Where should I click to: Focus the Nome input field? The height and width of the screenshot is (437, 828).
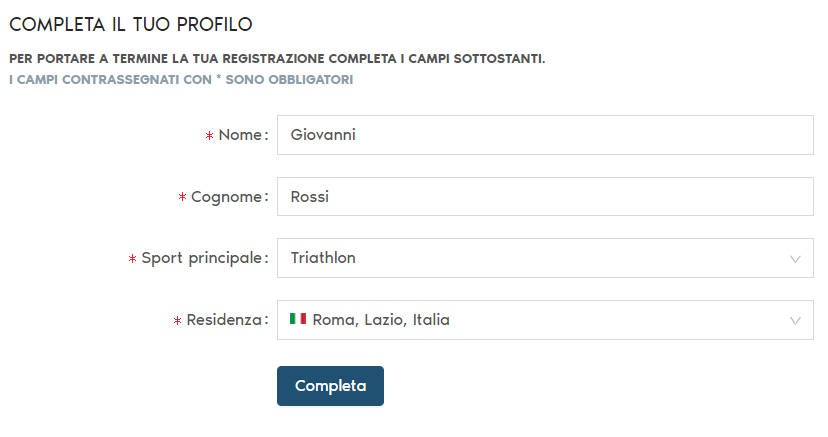tap(544, 135)
